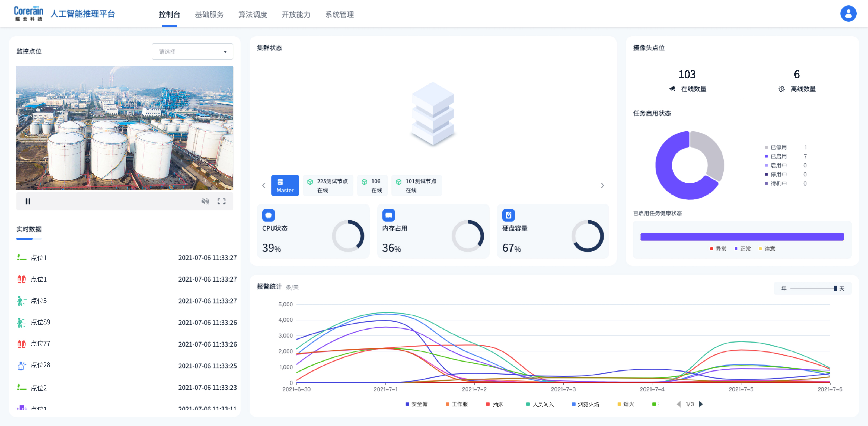The width and height of the screenshot is (868, 426).
Task: Click the 年-天 time granularity slider handle
Action: tap(835, 288)
